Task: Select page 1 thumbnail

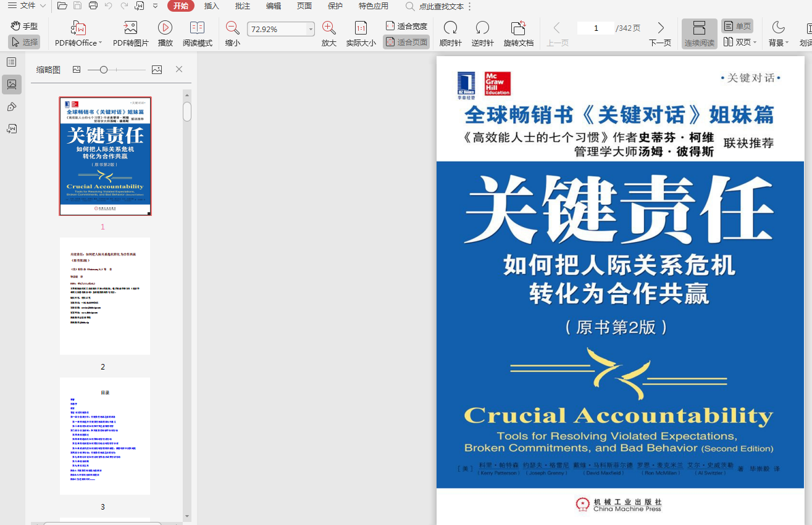Action: (105, 156)
